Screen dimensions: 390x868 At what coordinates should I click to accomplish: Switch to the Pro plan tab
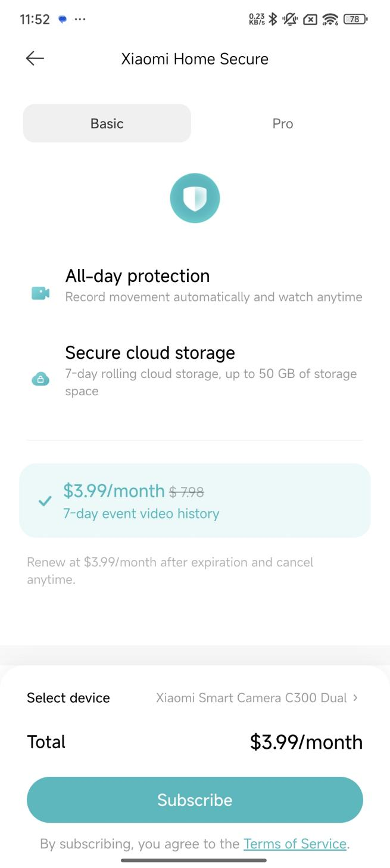(282, 123)
